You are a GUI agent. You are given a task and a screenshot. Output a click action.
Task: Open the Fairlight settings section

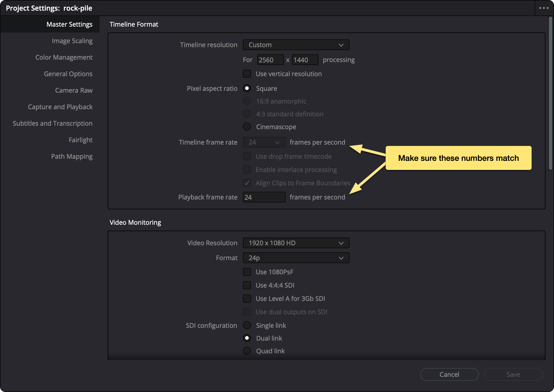pos(50,140)
